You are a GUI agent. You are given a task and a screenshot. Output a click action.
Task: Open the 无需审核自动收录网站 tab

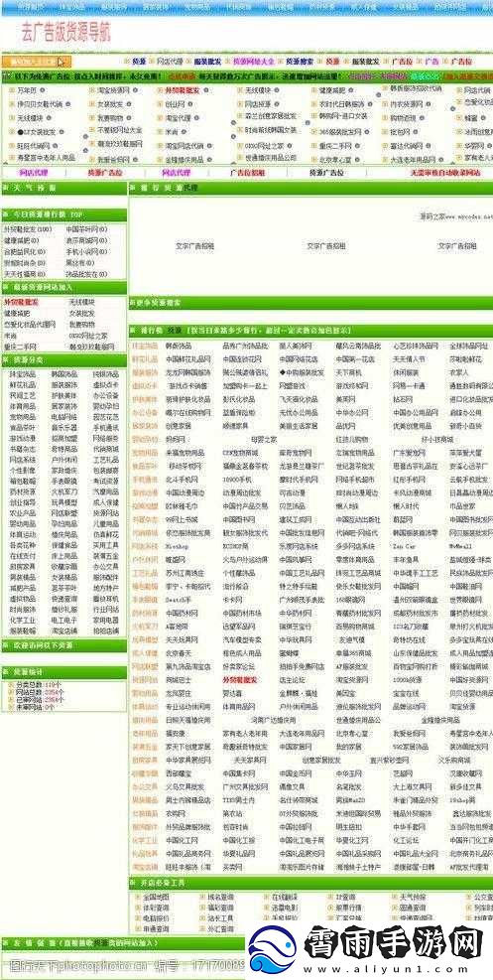point(445,172)
